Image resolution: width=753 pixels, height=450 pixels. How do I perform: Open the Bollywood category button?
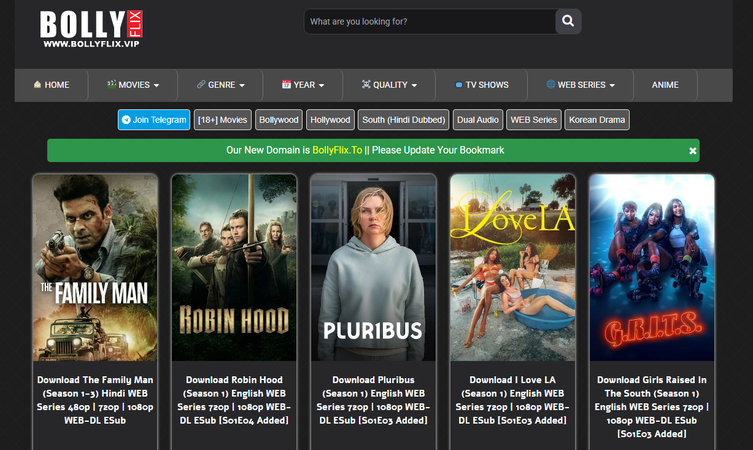279,120
